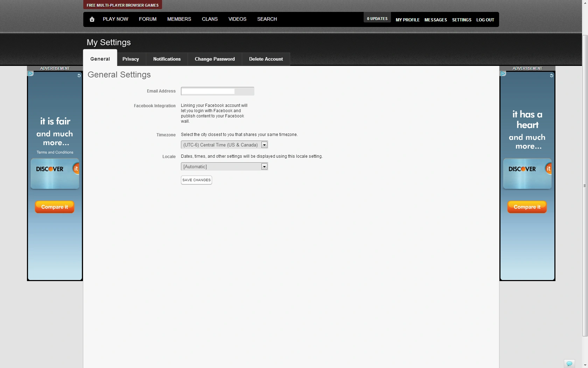Go to the home icon in navigation bar

pos(92,19)
